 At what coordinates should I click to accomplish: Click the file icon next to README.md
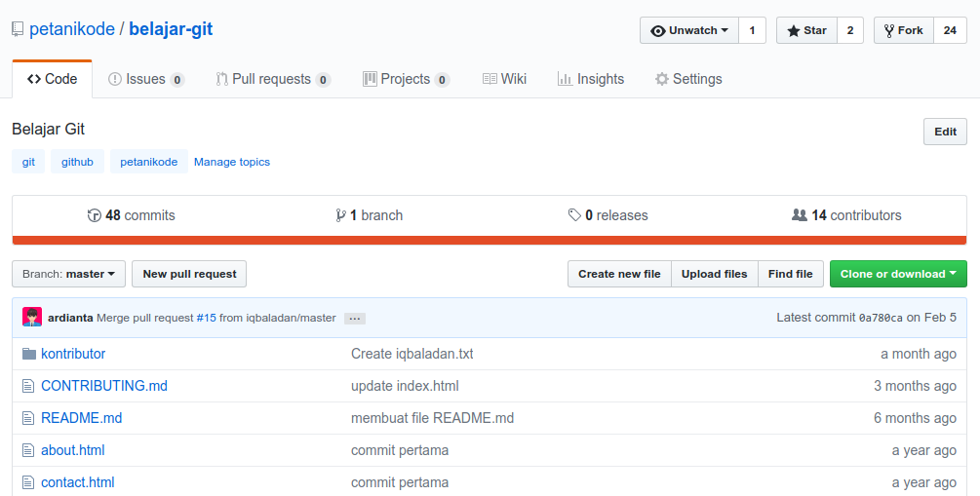click(x=28, y=418)
